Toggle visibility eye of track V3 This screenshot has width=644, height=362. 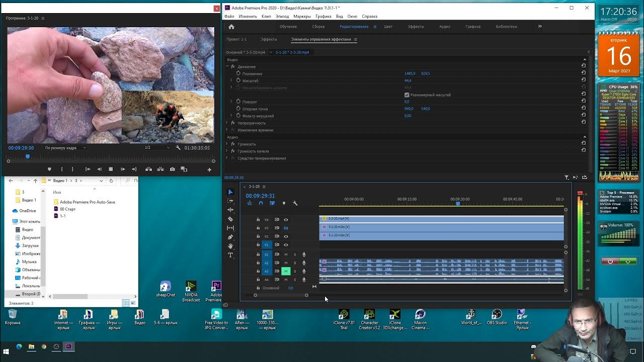pyautogui.click(x=286, y=228)
